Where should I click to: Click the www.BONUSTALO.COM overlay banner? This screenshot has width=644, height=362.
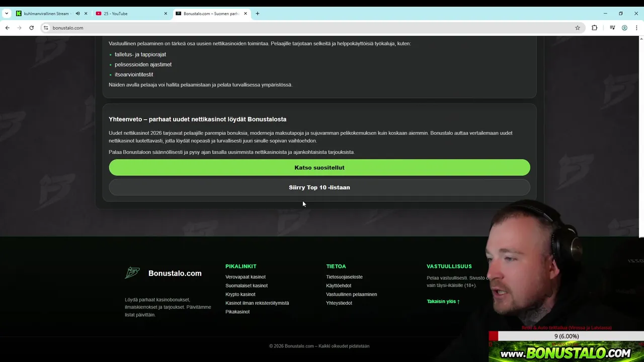[567, 352]
